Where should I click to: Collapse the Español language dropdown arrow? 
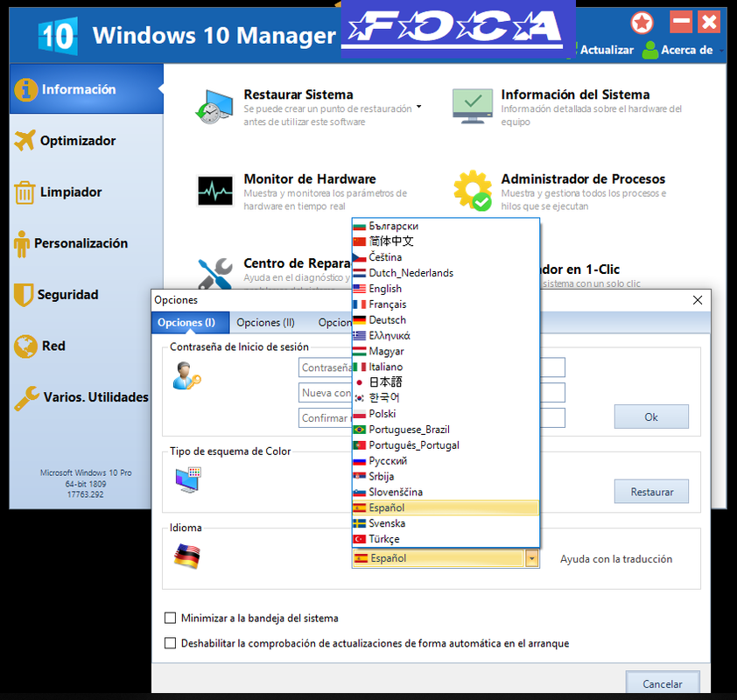(531, 558)
